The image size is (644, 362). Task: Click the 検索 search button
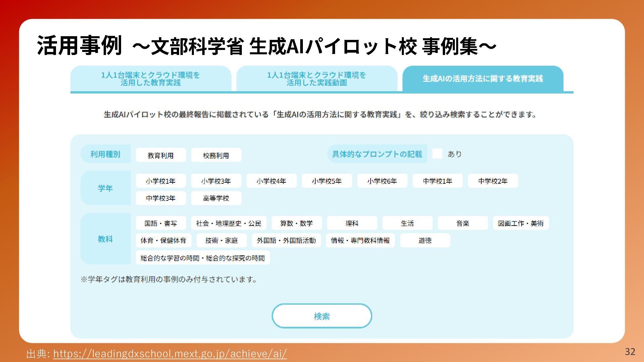[322, 316]
